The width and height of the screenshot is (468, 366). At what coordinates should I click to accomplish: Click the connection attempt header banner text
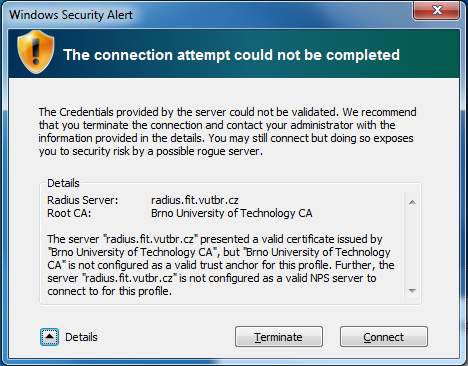click(231, 55)
